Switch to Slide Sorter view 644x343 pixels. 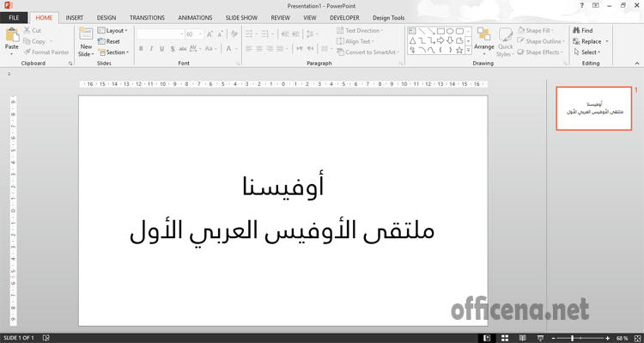[505, 338]
